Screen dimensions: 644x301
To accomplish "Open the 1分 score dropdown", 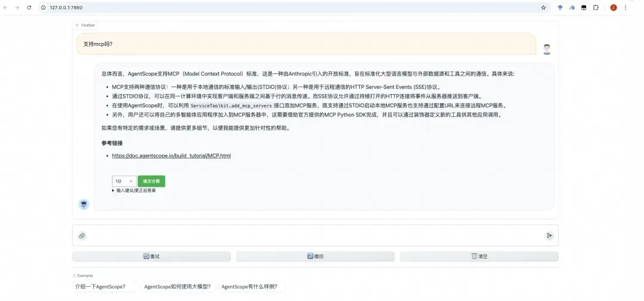I will (x=124, y=181).
